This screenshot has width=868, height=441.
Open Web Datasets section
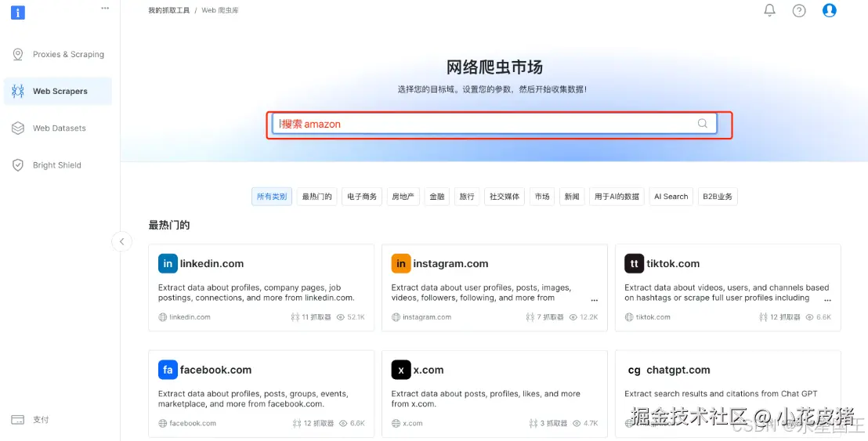[x=58, y=128]
